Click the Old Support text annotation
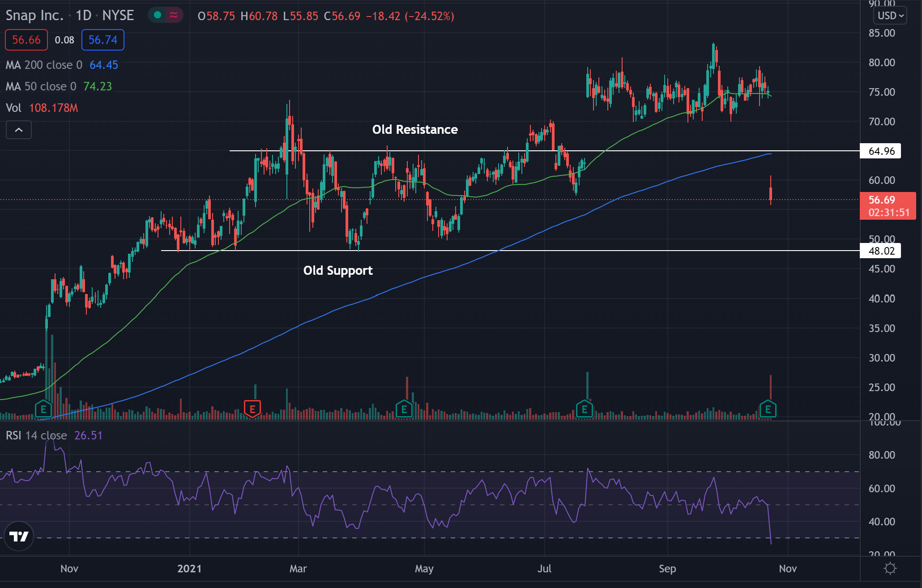Image resolution: width=922 pixels, height=588 pixels. tap(338, 271)
